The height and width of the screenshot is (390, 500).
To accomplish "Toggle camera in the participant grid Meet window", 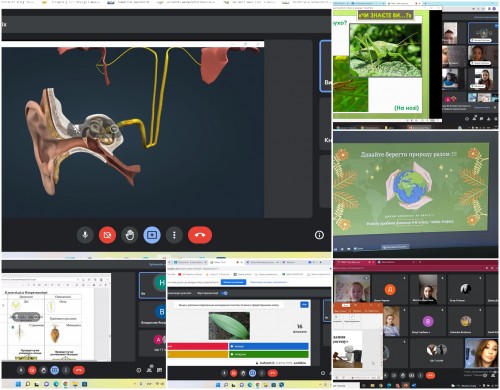I will pos(394,375).
